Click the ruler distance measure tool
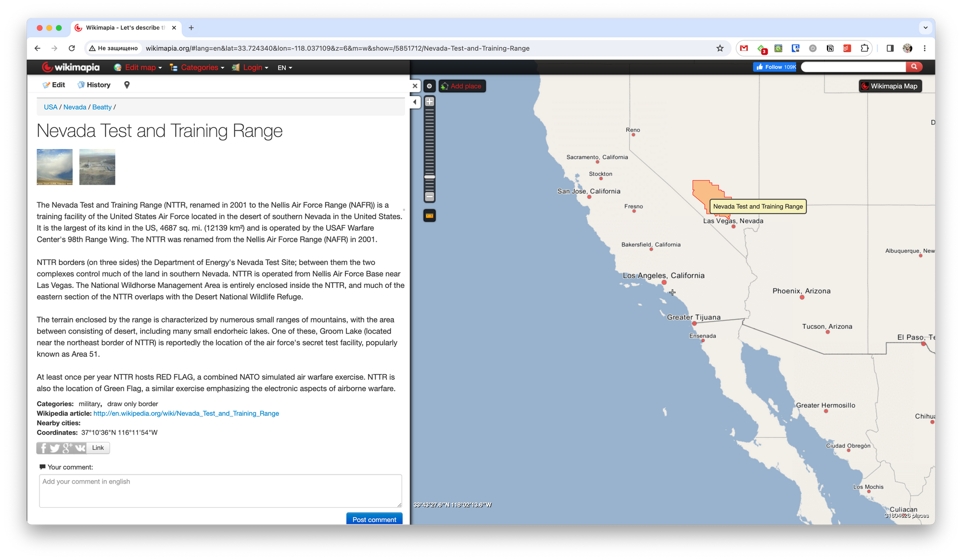Screen dimensions: 962x560 429,216
